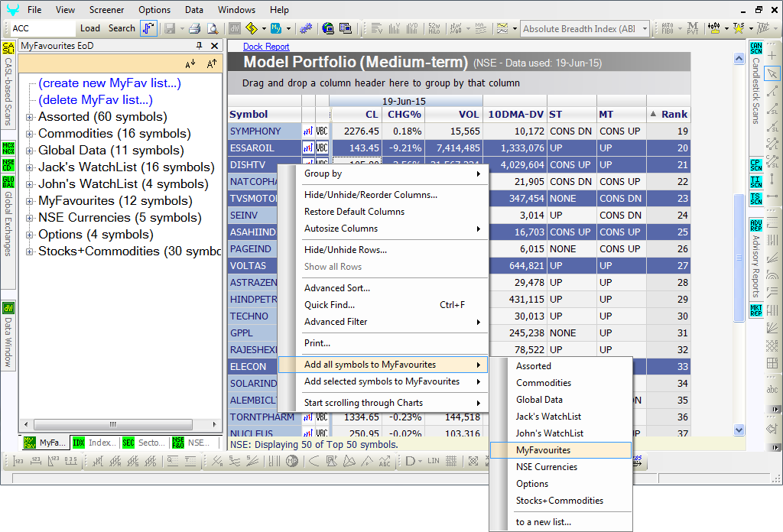
Task: Click the globe with monitor icon
Action: tap(328, 28)
